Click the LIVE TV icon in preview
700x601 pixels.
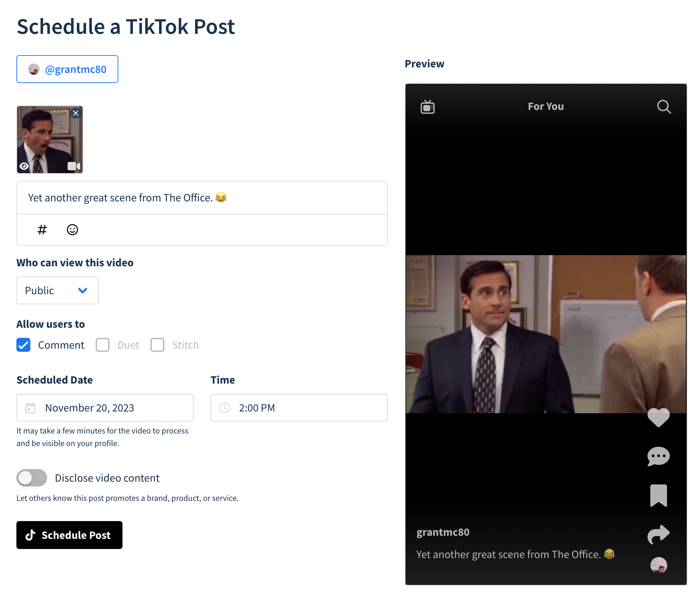pyautogui.click(x=427, y=107)
